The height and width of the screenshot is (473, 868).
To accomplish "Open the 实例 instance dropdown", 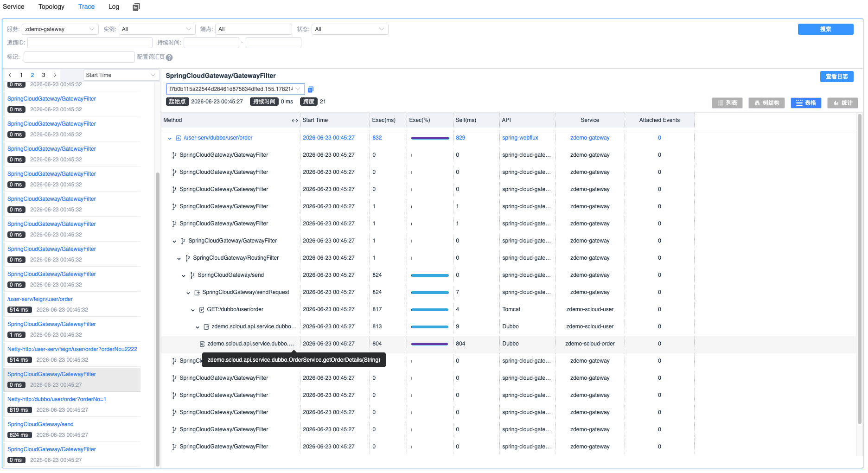I will tap(157, 29).
